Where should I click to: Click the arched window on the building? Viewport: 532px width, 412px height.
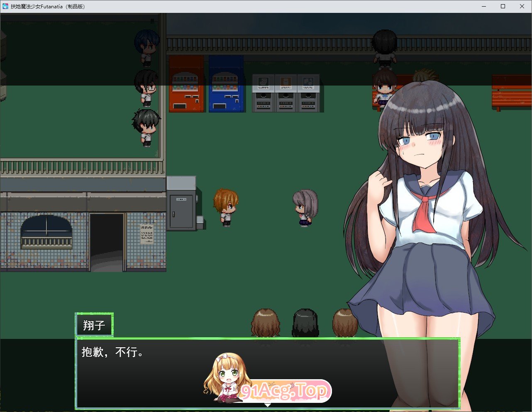pyautogui.click(x=46, y=232)
